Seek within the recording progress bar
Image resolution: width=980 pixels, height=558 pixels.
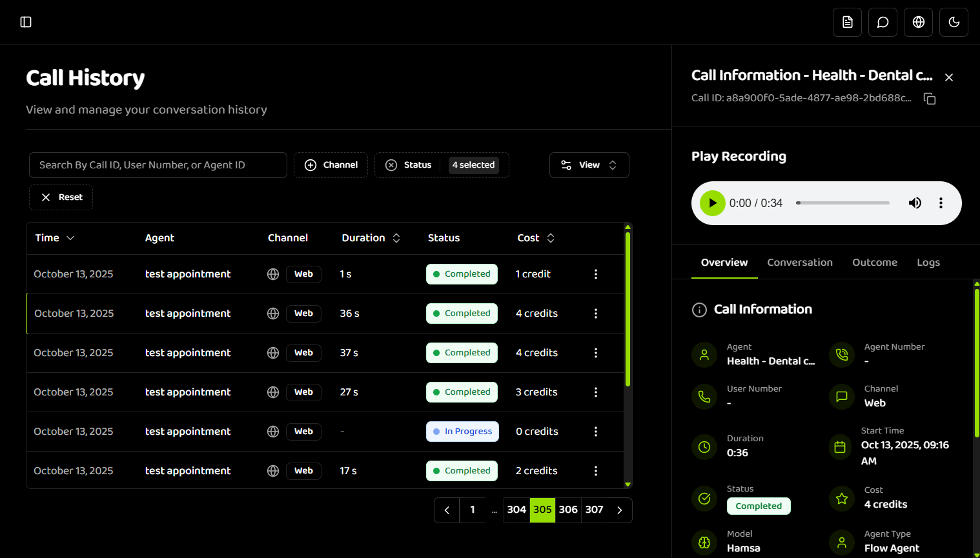[x=842, y=203]
